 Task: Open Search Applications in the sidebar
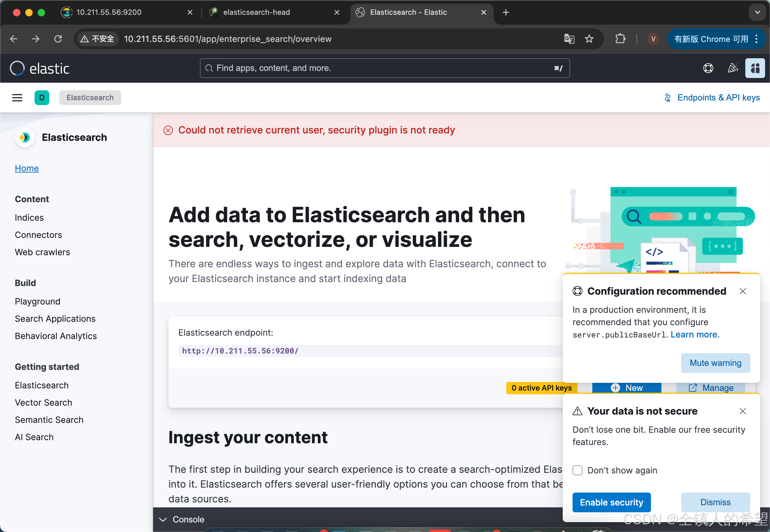coord(55,319)
